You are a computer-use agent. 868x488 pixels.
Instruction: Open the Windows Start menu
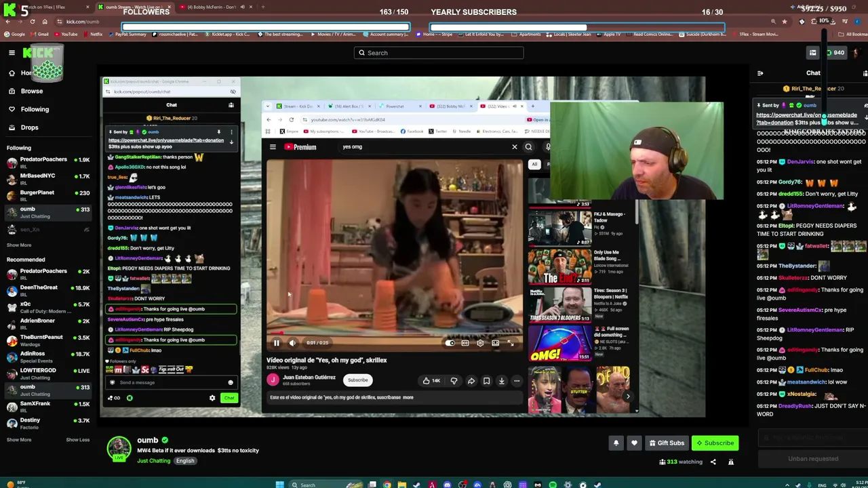pos(279,485)
